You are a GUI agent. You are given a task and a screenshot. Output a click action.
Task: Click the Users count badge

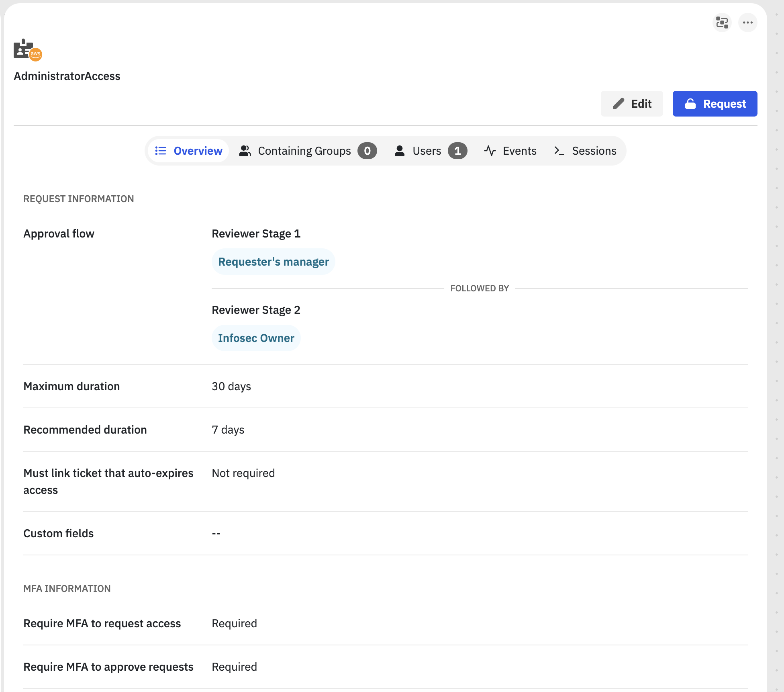(457, 151)
